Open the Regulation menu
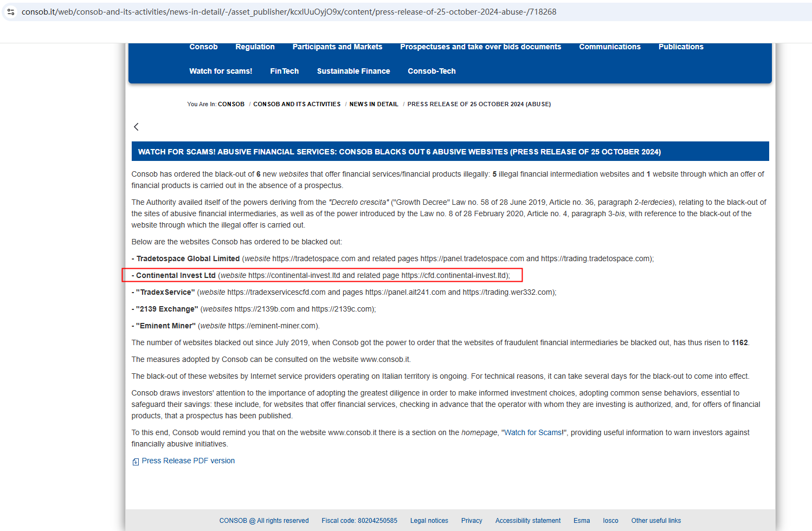Image resolution: width=812 pixels, height=531 pixels. [x=255, y=47]
